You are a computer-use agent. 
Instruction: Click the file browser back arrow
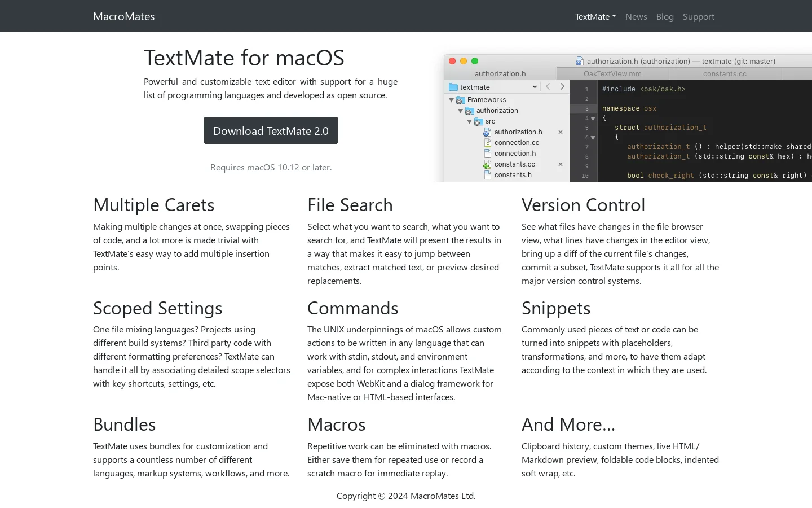pos(548,87)
